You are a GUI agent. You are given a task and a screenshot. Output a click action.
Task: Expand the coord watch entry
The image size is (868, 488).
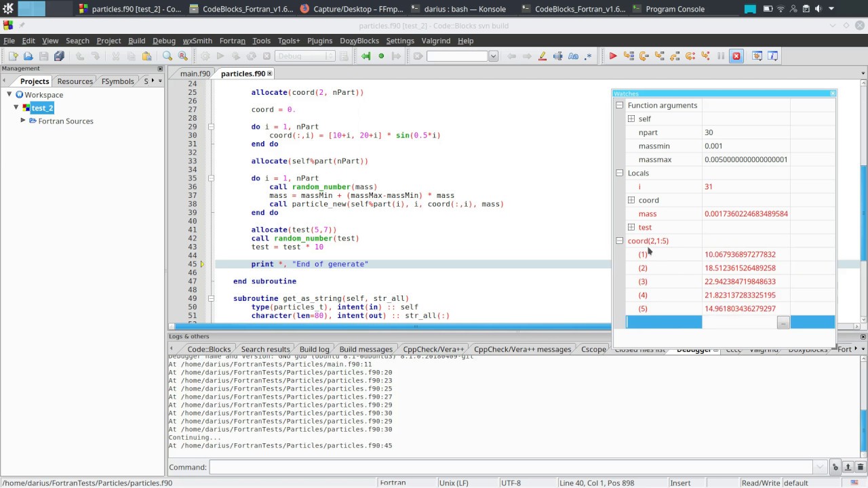pyautogui.click(x=631, y=200)
